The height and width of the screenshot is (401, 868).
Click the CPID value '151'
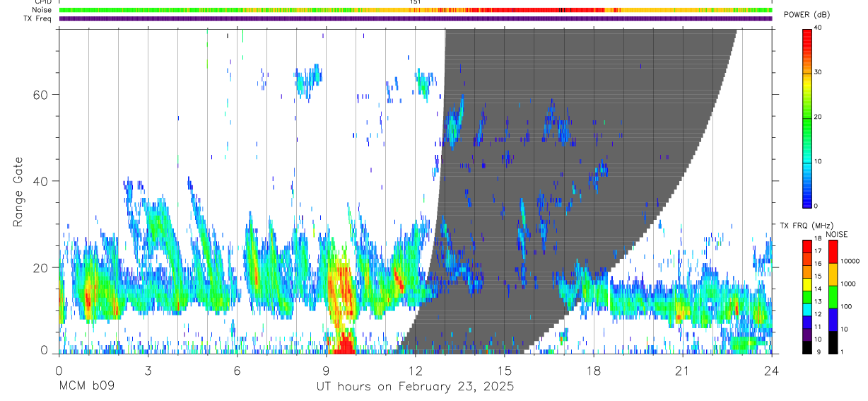pos(416,2)
